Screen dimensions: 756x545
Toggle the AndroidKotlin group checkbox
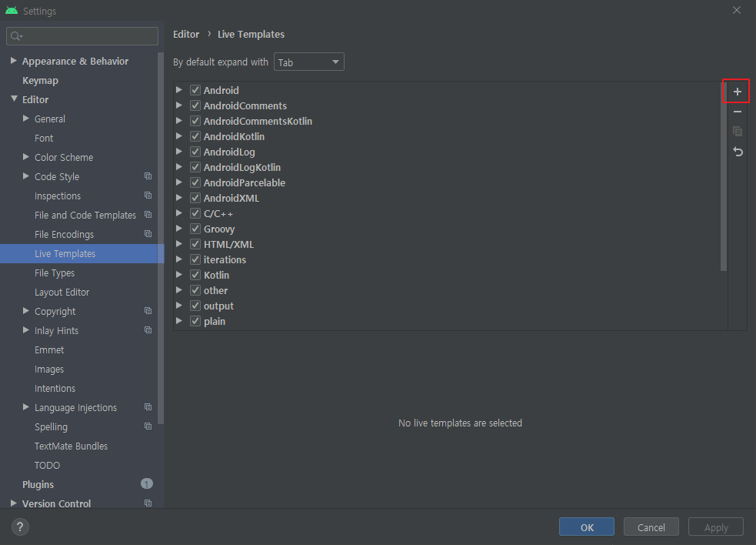coord(195,136)
